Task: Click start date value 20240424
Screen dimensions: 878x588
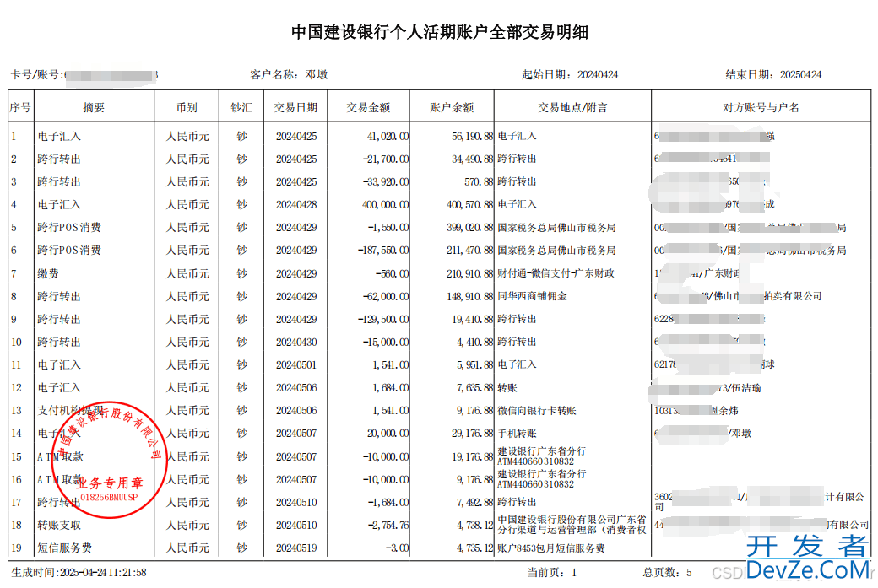Action: (x=598, y=75)
